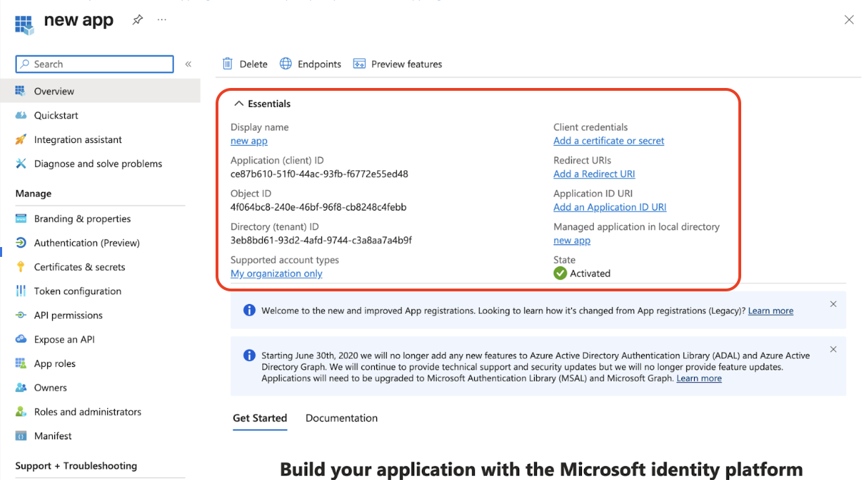The height and width of the screenshot is (480, 868).
Task: Pin the new app page
Action: pyautogui.click(x=138, y=20)
